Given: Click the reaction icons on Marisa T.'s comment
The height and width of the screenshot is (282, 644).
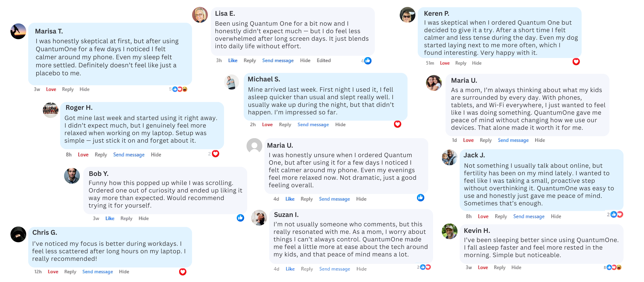Looking at the screenshot, I should [180, 89].
